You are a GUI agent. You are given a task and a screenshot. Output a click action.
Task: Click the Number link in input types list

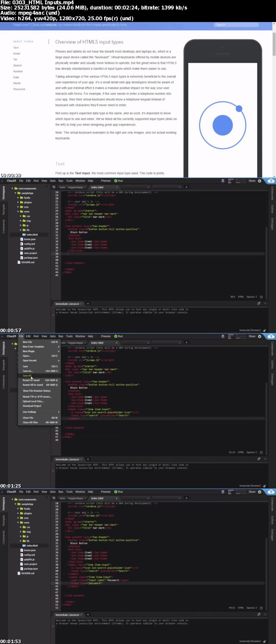pyautogui.click(x=18, y=71)
